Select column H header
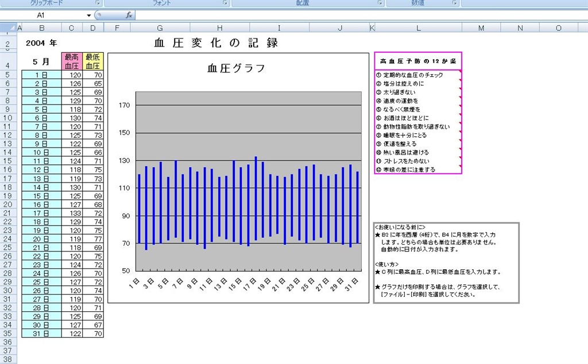This screenshot has width=588, height=364. click(220, 28)
